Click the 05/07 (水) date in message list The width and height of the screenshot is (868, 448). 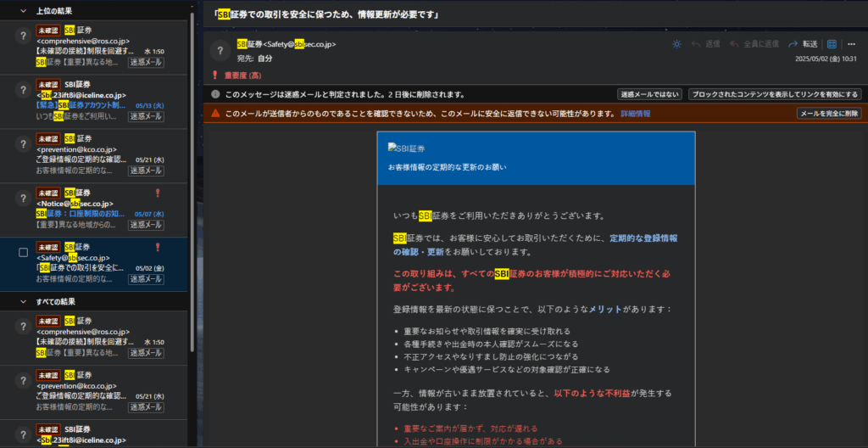(x=149, y=214)
